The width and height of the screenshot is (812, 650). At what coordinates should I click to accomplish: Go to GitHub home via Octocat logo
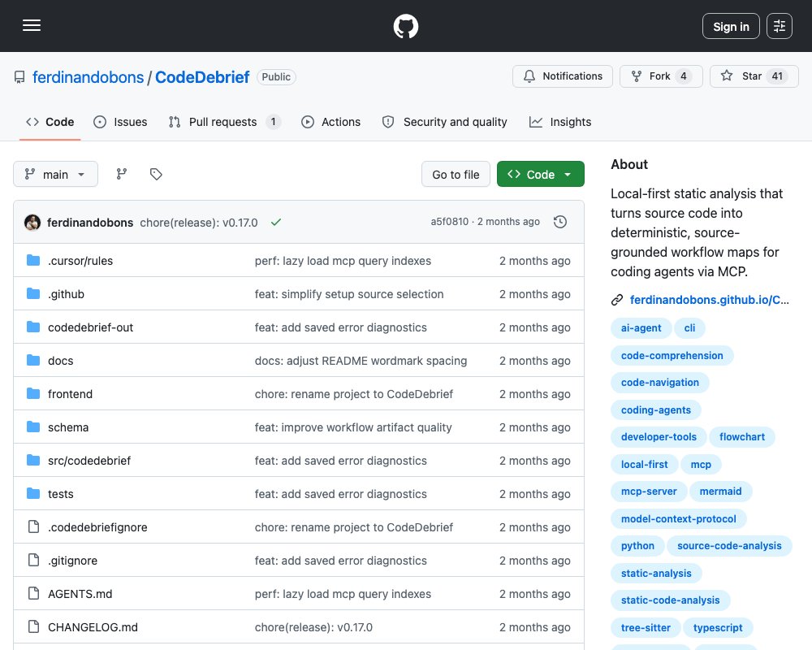pos(405,26)
